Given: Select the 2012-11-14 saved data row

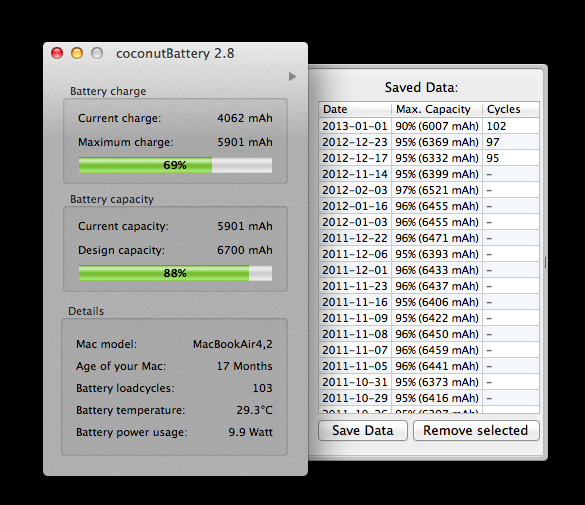Looking at the screenshot, I should coord(429,174).
